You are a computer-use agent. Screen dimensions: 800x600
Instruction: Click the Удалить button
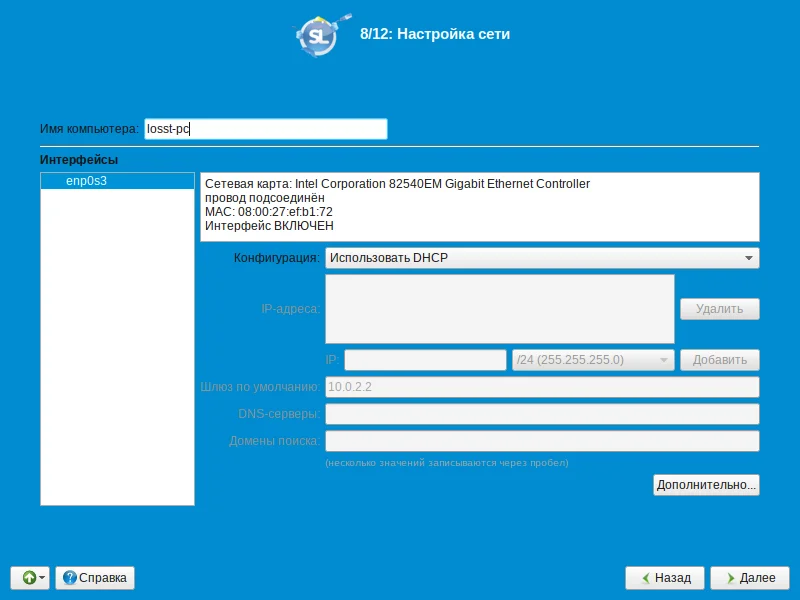coord(719,309)
